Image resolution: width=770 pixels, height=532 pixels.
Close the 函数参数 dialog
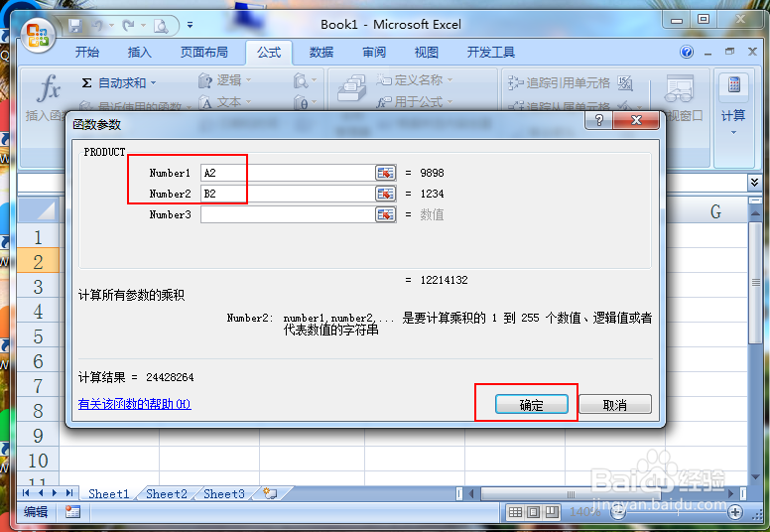(636, 120)
